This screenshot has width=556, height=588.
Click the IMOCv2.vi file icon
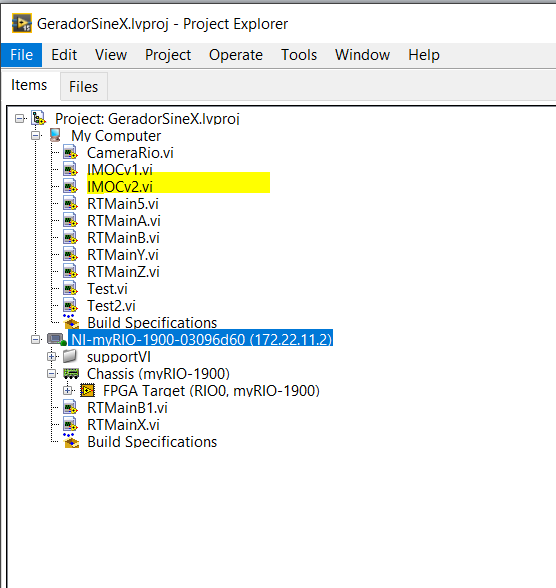(x=70, y=186)
